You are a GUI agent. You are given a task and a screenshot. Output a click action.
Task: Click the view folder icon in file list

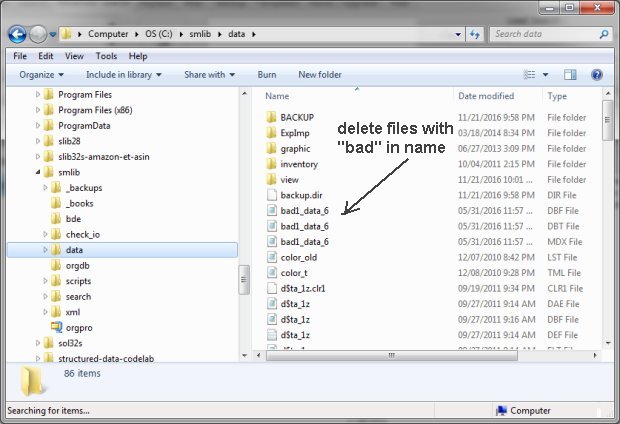[x=271, y=180]
